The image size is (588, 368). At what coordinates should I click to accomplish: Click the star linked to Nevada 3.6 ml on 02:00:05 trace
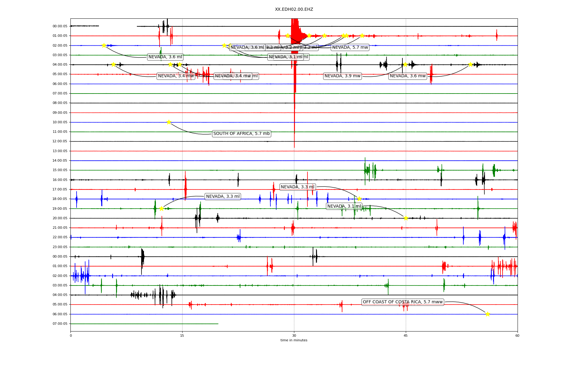tap(104, 45)
